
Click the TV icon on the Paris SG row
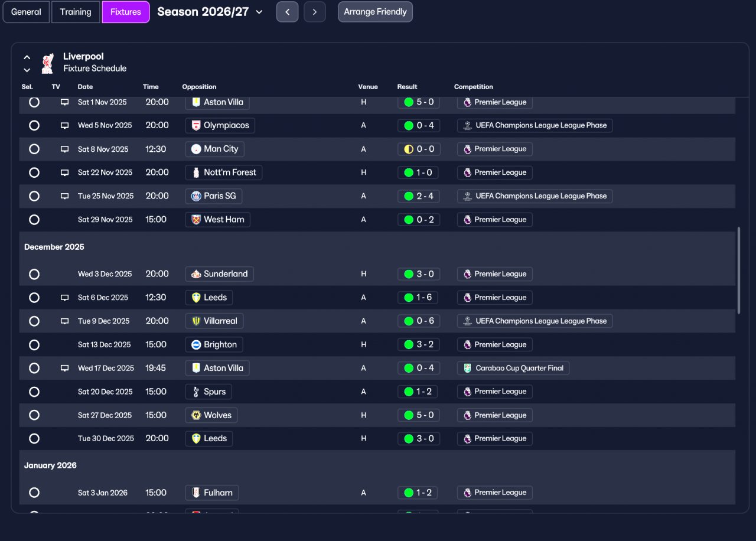64,196
